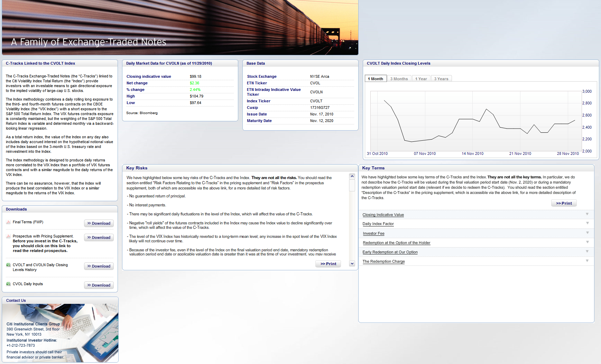Click the PDF icon beside Prospectus with Pricing Supplement
Screen dimensions: 601x364
click(8, 236)
